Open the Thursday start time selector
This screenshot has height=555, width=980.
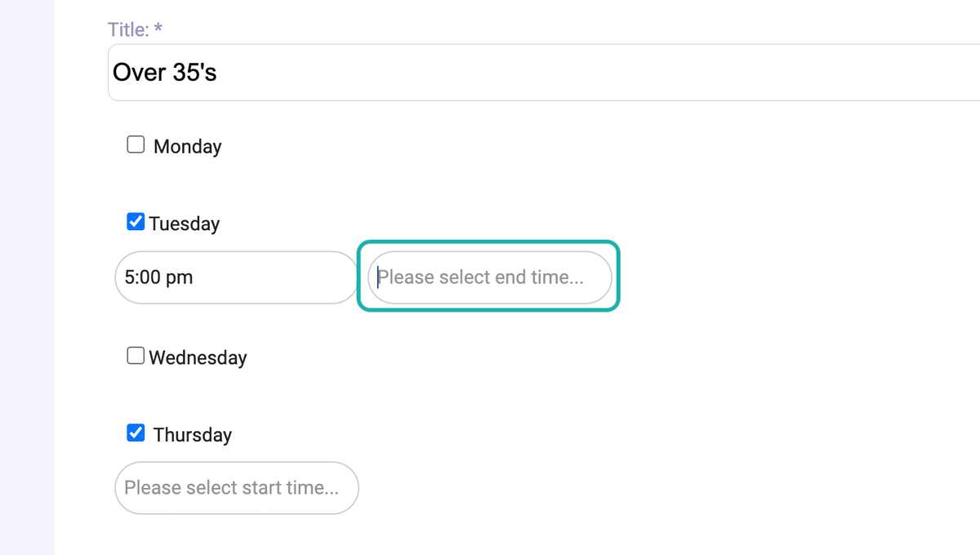(x=236, y=487)
